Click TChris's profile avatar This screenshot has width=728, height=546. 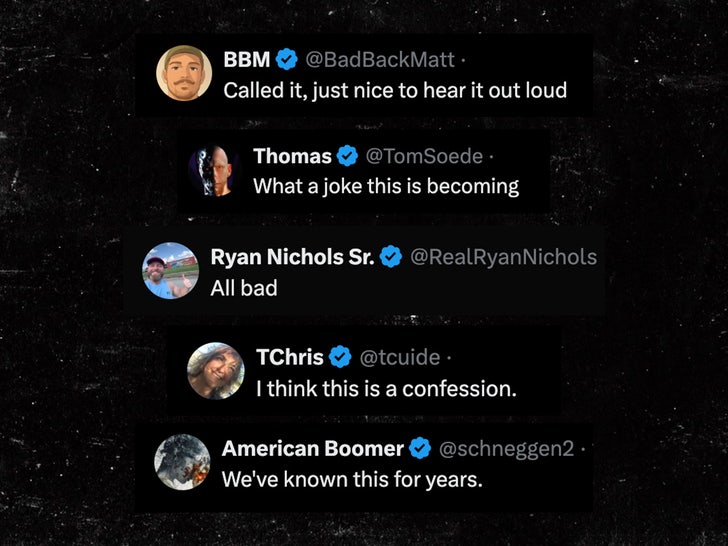coord(215,370)
